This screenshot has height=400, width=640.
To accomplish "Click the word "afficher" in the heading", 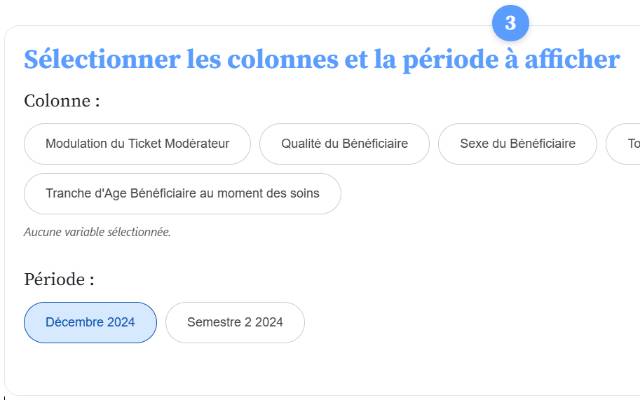I will [x=573, y=59].
